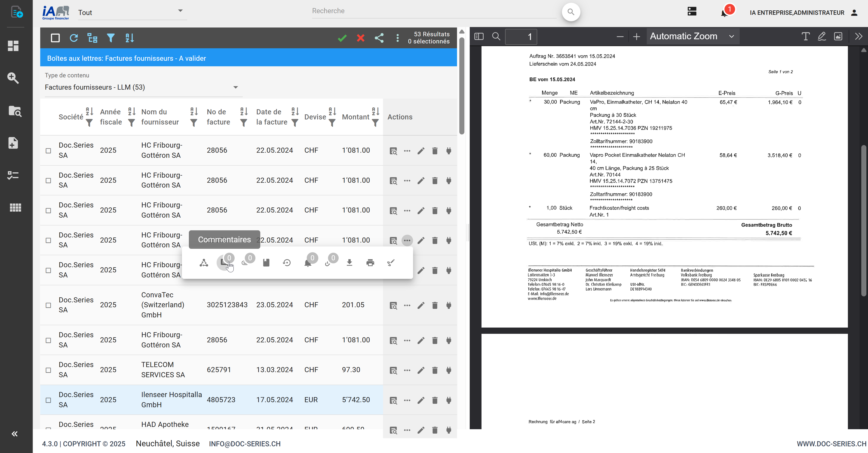Open the notifications bell icon
Viewport: 868px width, 453px height.
click(x=724, y=13)
